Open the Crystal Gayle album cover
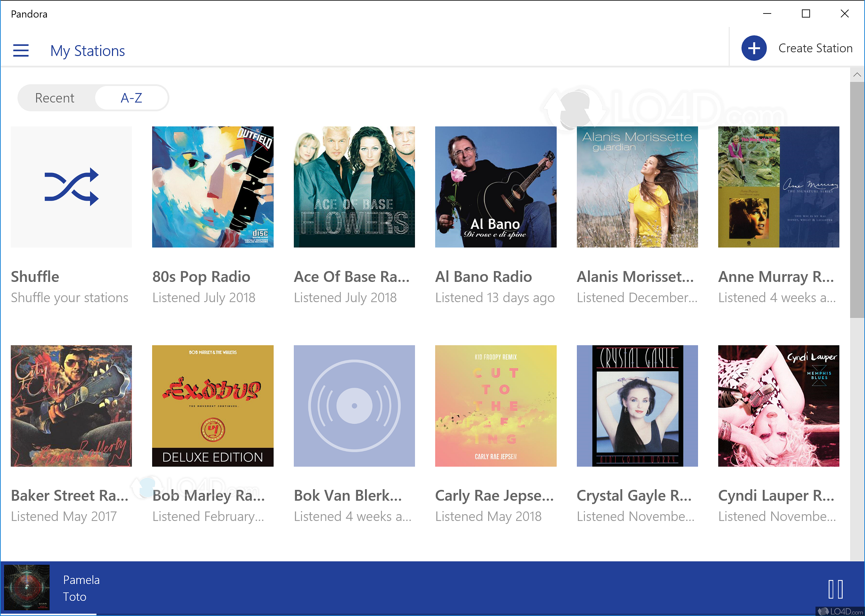The height and width of the screenshot is (616, 865). point(637,406)
